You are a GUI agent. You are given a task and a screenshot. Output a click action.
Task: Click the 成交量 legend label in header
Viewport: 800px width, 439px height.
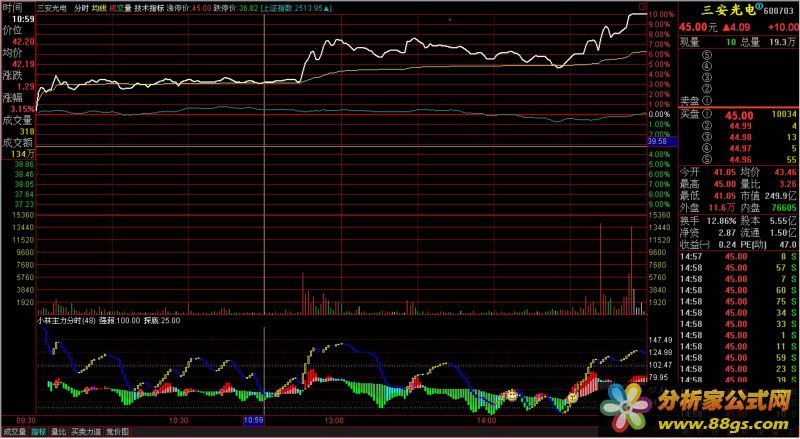(120, 8)
